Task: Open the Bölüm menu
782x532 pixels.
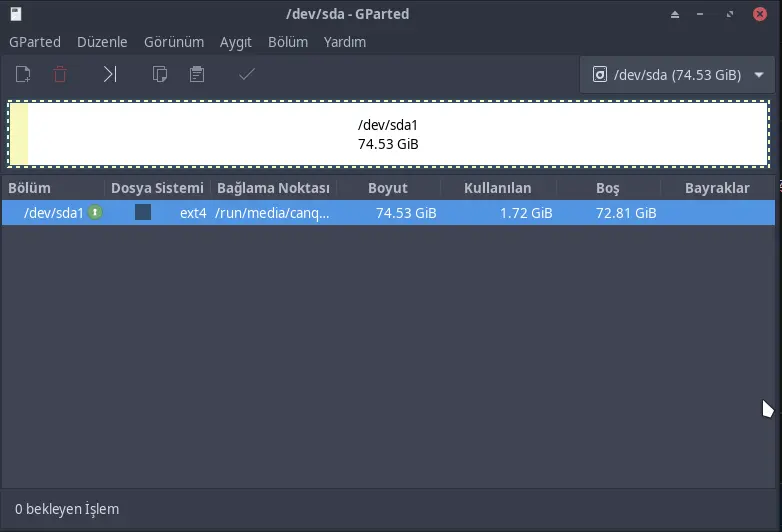Action: 288,42
